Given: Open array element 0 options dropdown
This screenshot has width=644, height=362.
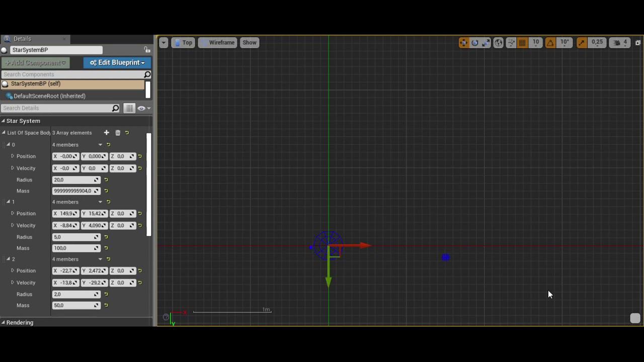Looking at the screenshot, I should coord(100,145).
